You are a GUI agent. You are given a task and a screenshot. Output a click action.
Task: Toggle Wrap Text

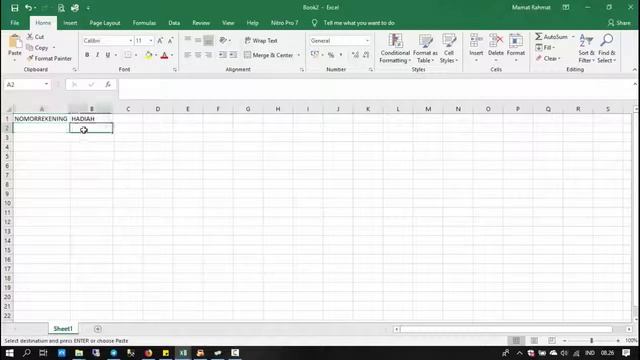click(261, 40)
